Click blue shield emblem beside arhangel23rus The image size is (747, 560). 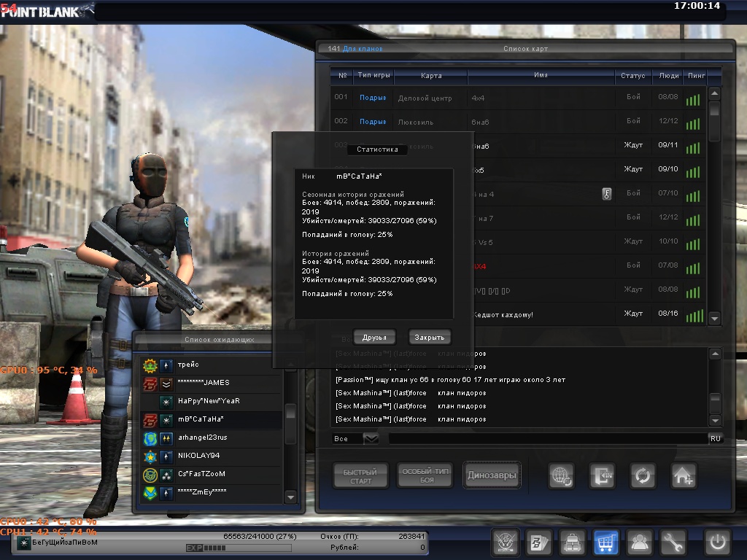point(150,438)
